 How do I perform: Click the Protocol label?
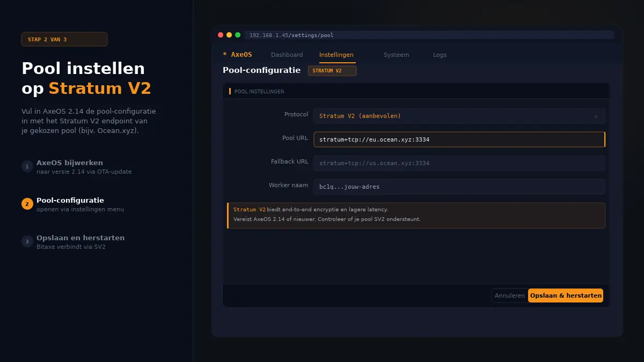click(x=296, y=114)
